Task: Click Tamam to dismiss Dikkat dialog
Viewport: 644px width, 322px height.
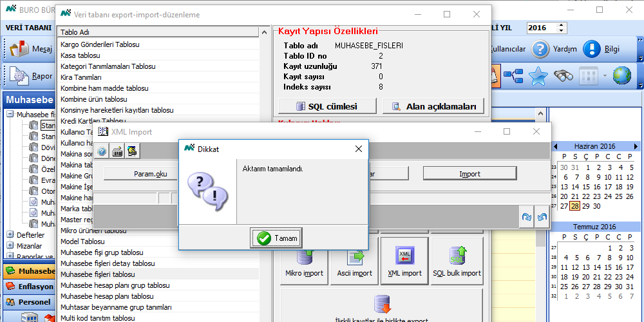Action: click(276, 238)
